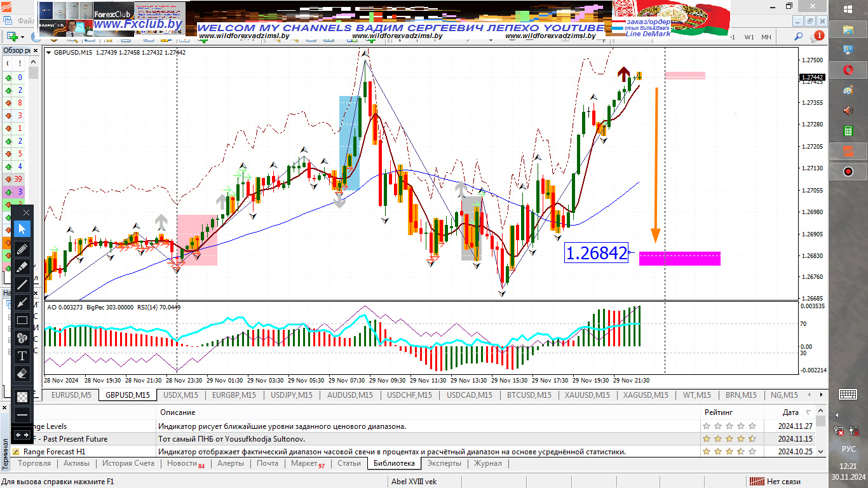Click the Windows Start button
868x488 pixels.
tap(848, 9)
